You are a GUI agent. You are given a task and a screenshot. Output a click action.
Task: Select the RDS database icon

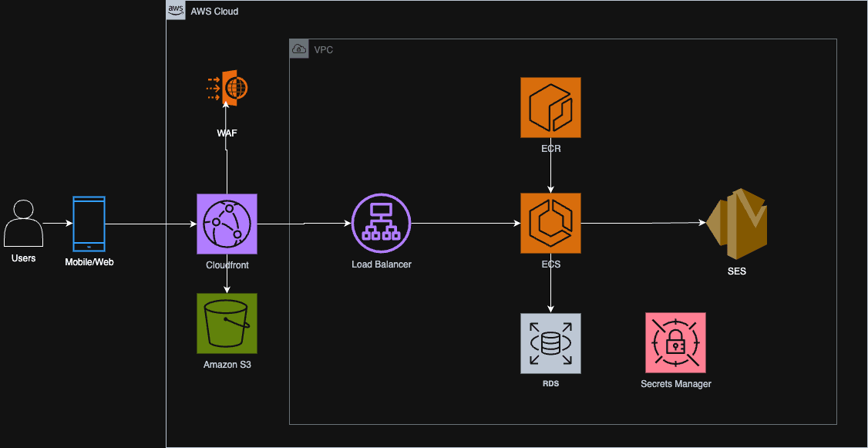click(x=551, y=343)
